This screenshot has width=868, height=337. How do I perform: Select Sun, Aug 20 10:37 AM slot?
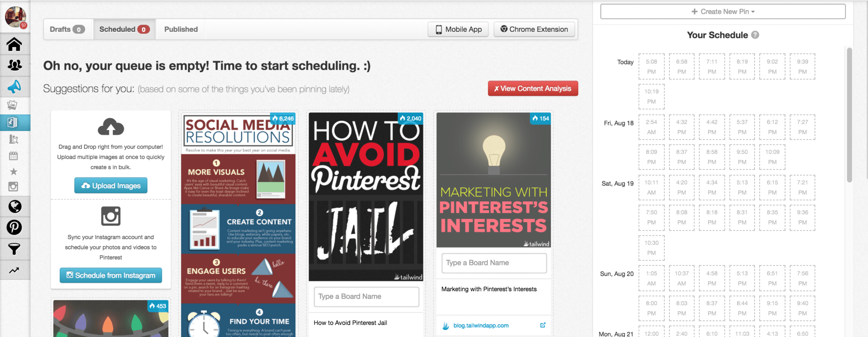pos(682,279)
